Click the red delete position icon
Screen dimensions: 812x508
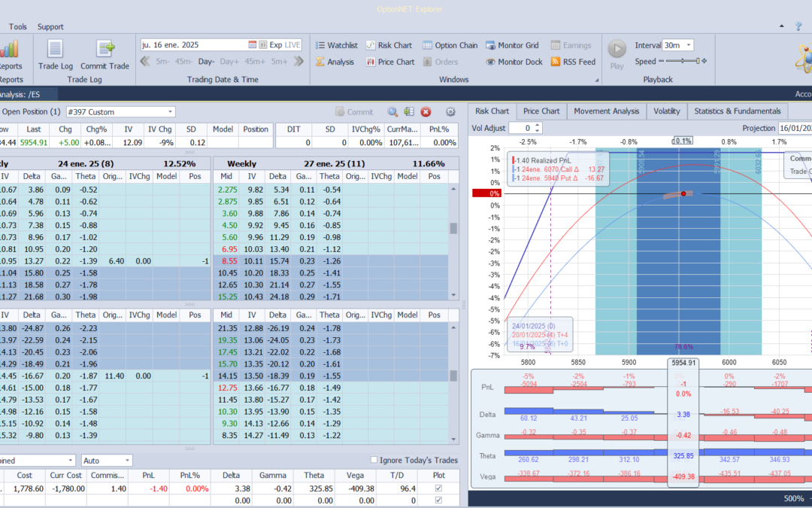tap(426, 112)
